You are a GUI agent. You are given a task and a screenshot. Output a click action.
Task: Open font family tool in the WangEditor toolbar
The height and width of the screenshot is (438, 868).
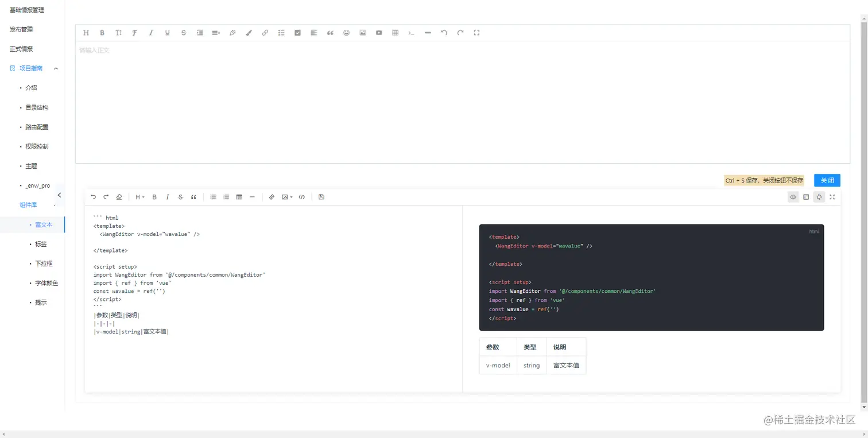click(x=134, y=33)
